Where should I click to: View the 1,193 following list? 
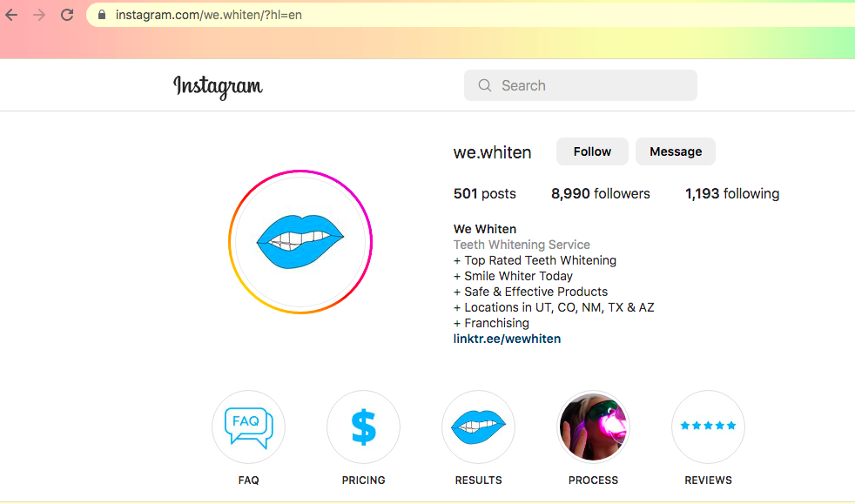click(x=731, y=194)
